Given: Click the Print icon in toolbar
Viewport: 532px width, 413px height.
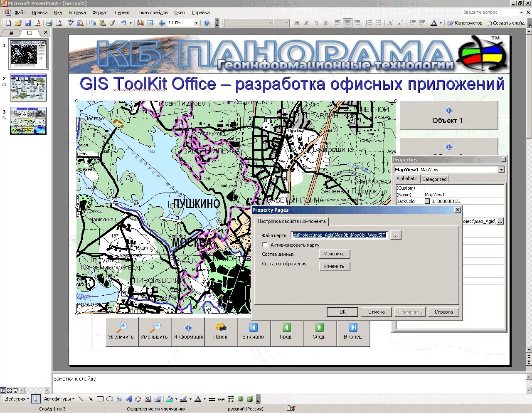Looking at the screenshot, I should [49, 23].
